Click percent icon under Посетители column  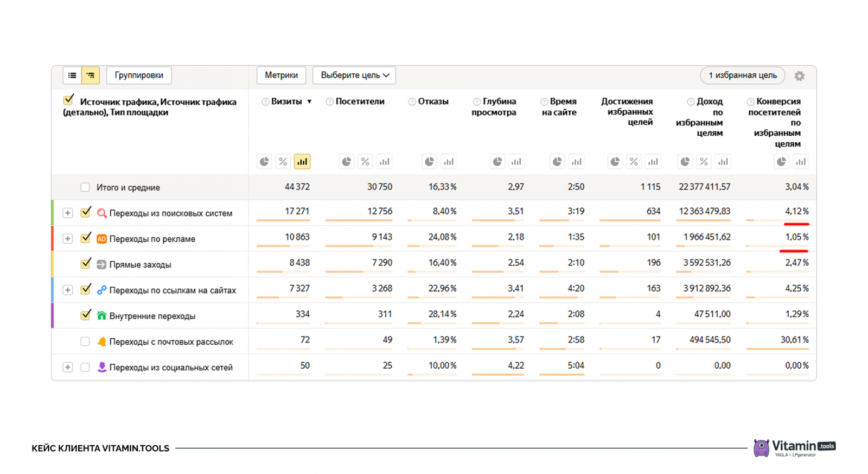(x=365, y=162)
